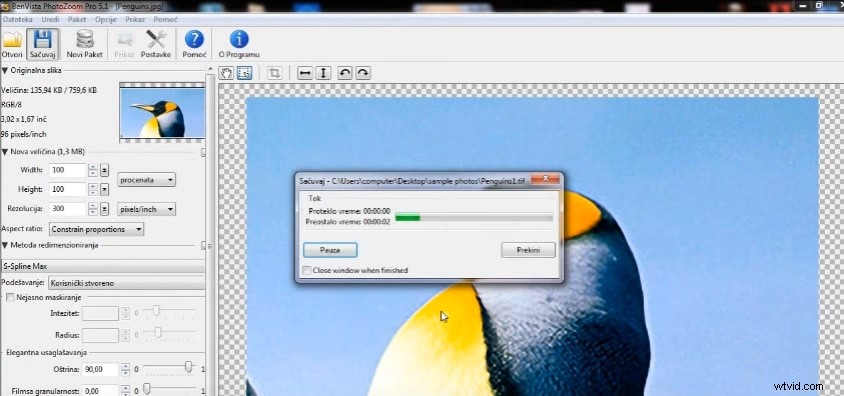Click the Height input field
This screenshot has height=396, width=844.
click(x=67, y=189)
